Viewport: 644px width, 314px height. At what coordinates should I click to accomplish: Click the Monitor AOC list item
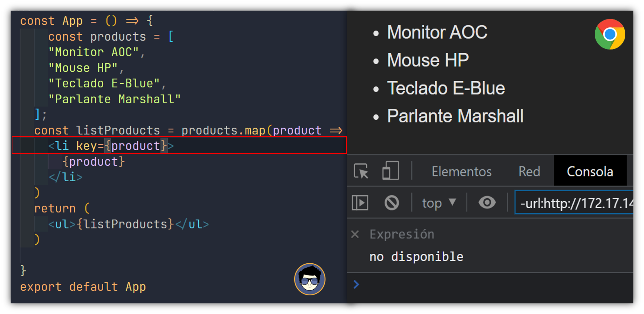[x=437, y=32]
